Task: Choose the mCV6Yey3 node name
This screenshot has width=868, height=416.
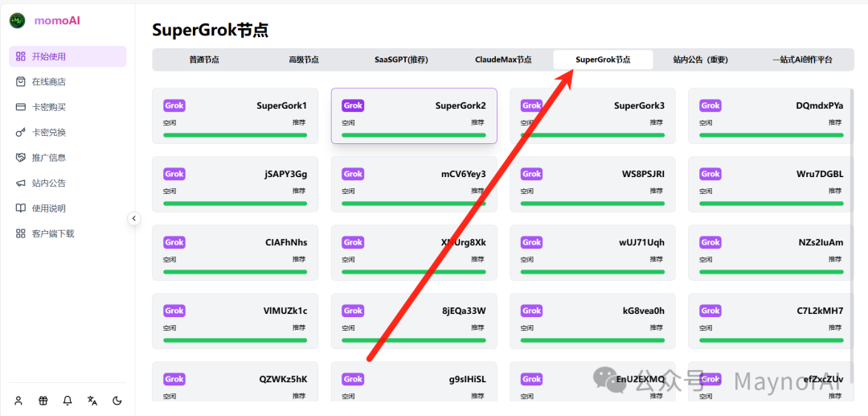Action: pyautogui.click(x=464, y=174)
